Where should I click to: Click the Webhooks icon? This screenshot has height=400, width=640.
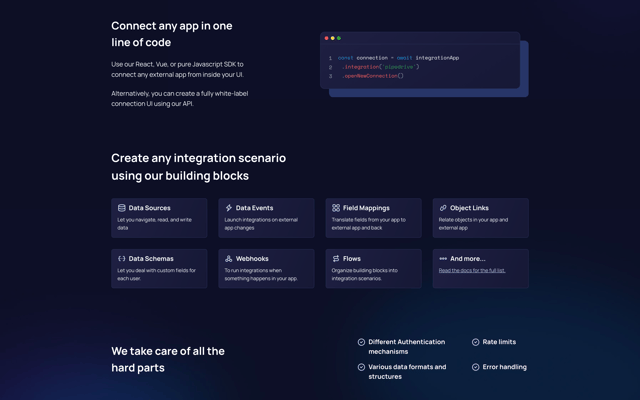click(x=229, y=258)
